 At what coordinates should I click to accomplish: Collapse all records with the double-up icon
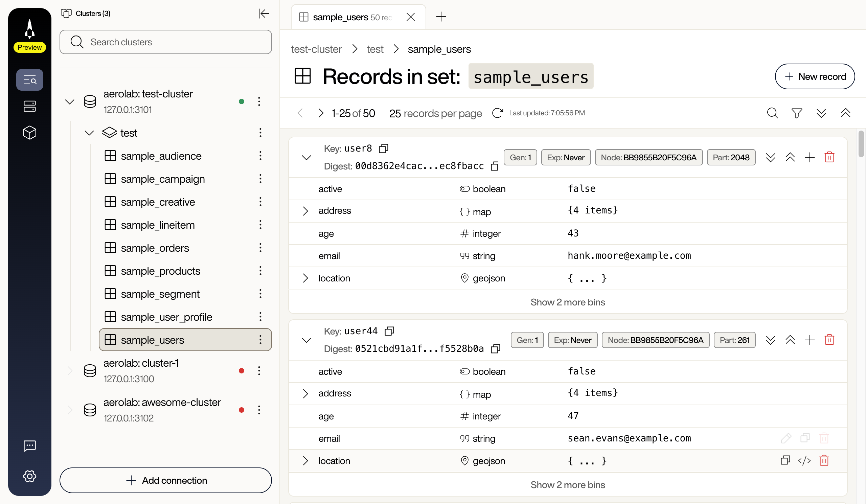pos(845,113)
